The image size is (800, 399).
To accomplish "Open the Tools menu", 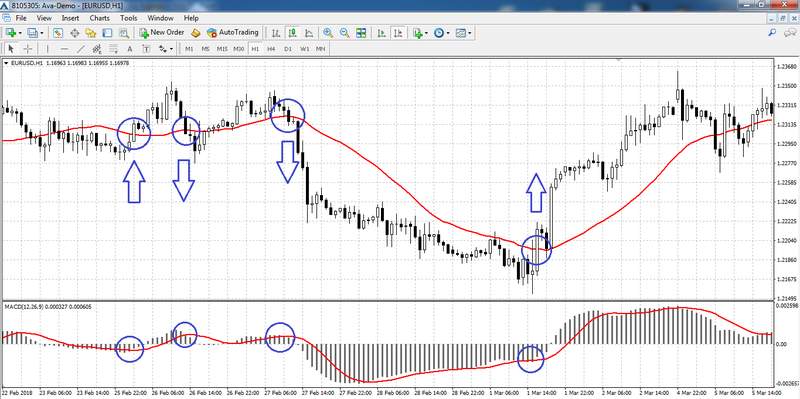I will [x=129, y=18].
